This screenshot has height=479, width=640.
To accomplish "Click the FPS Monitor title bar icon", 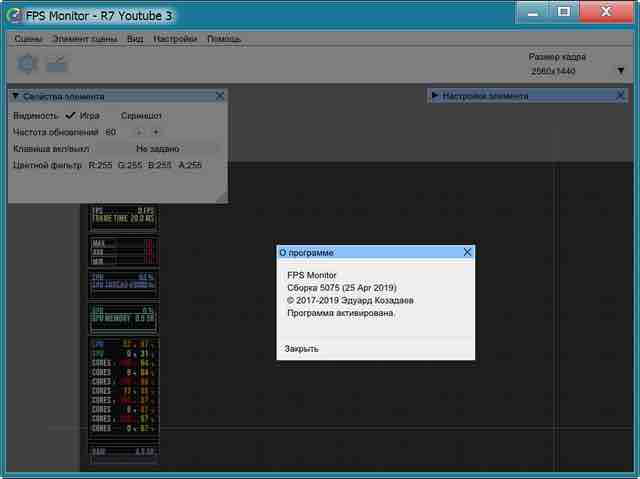I will coord(16,16).
